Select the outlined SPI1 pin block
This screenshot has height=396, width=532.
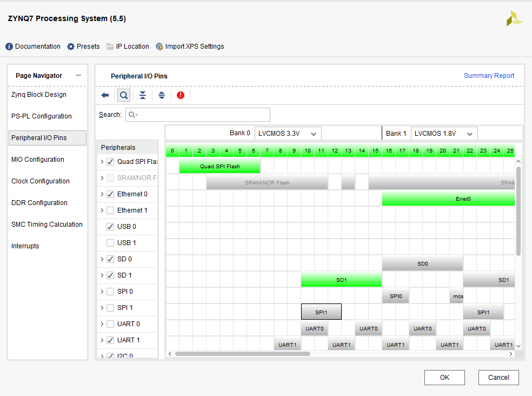coord(321,312)
